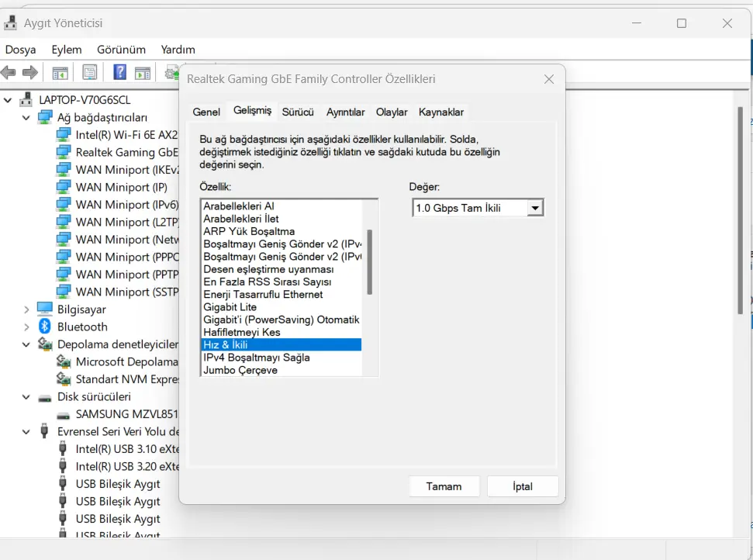The width and height of the screenshot is (753, 560).
Task: Close the Realtek properties dialog
Action: tap(549, 79)
